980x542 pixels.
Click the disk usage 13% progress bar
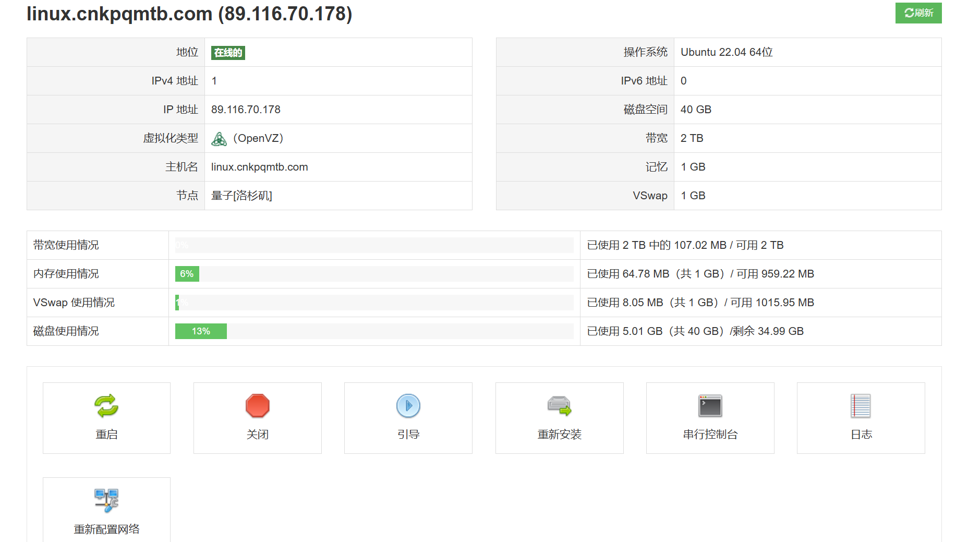(374, 331)
